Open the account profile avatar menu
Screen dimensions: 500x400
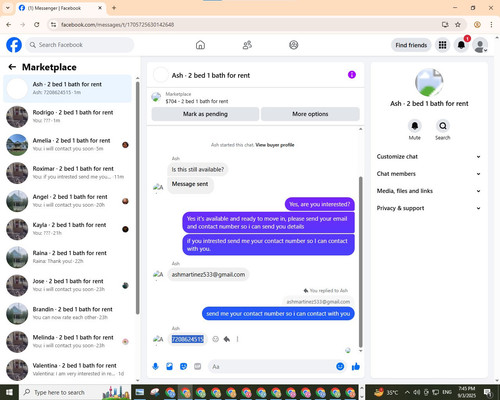(480, 45)
